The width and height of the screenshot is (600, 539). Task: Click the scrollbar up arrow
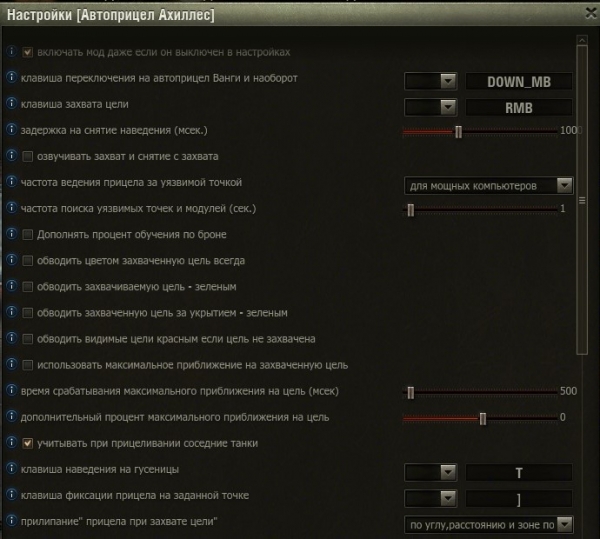pyautogui.click(x=582, y=40)
